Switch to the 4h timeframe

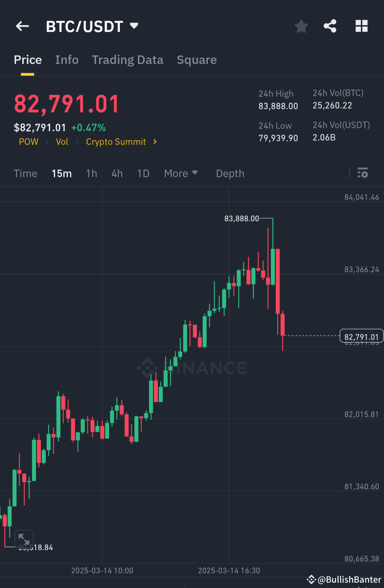[x=117, y=173]
